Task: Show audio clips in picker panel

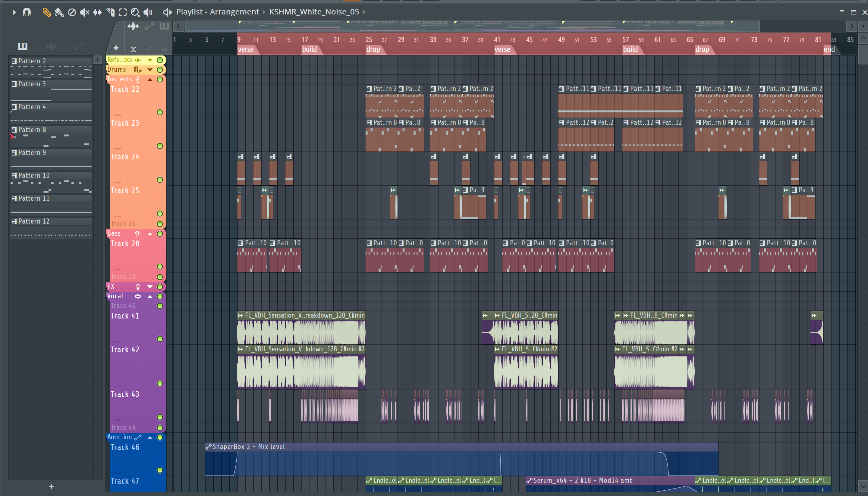Action: [51, 46]
